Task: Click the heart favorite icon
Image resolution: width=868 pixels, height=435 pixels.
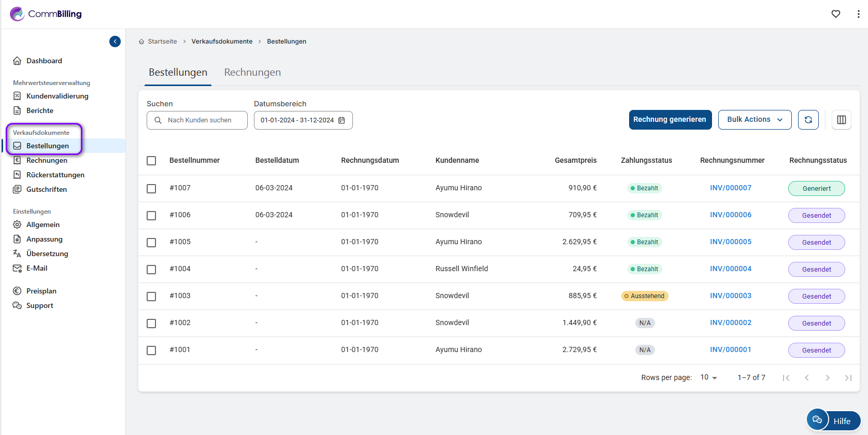Action: 835,14
